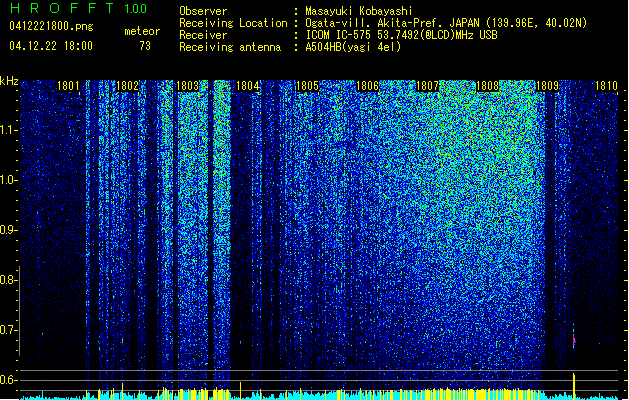Click the 1804 time marker label
This screenshot has width=629, height=400.
[248, 86]
